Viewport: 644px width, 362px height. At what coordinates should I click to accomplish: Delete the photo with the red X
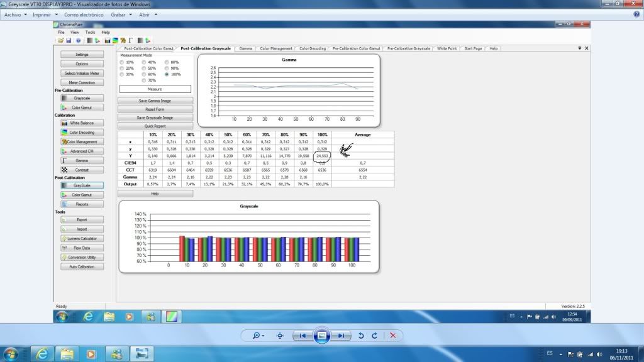[x=392, y=336]
